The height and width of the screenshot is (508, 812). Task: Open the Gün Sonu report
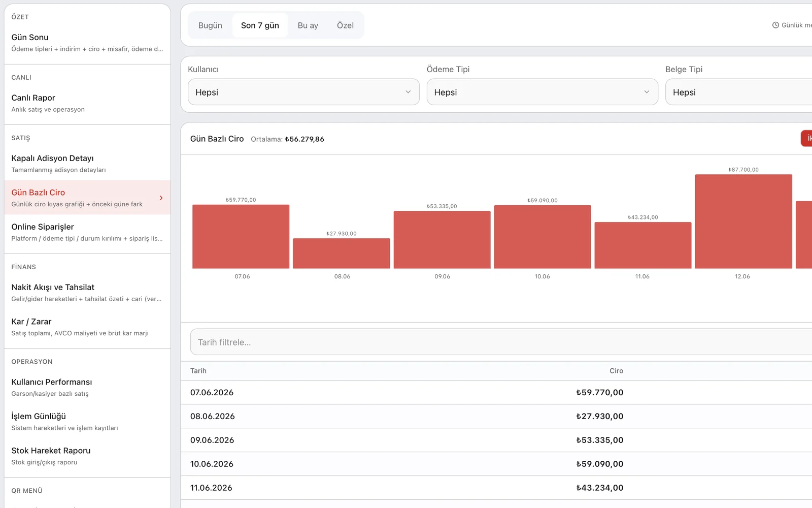[x=87, y=43]
